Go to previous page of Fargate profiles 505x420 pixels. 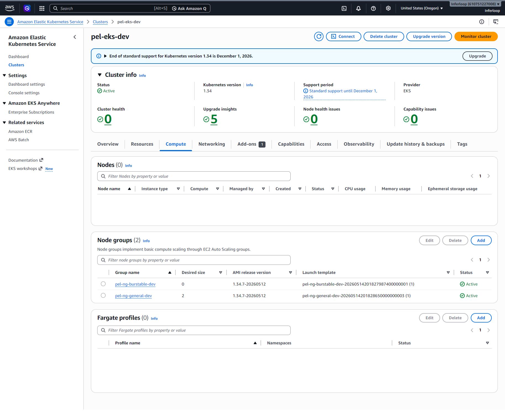click(472, 330)
